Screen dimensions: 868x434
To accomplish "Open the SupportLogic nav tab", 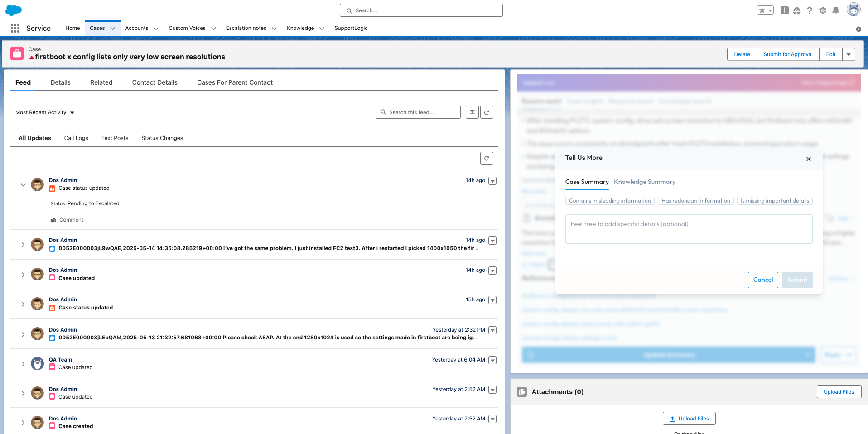I will 351,28.
